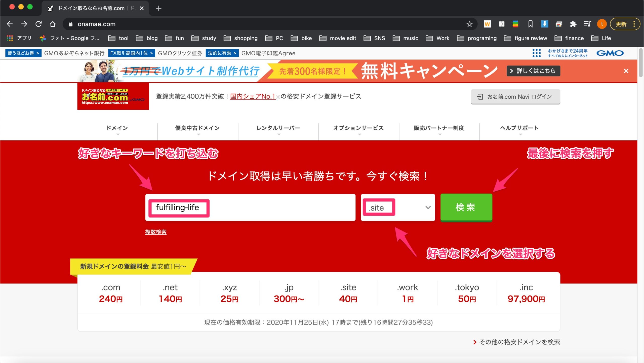644x363 pixels.
Task: Open the ヘルプサポート menu item
Action: [519, 128]
